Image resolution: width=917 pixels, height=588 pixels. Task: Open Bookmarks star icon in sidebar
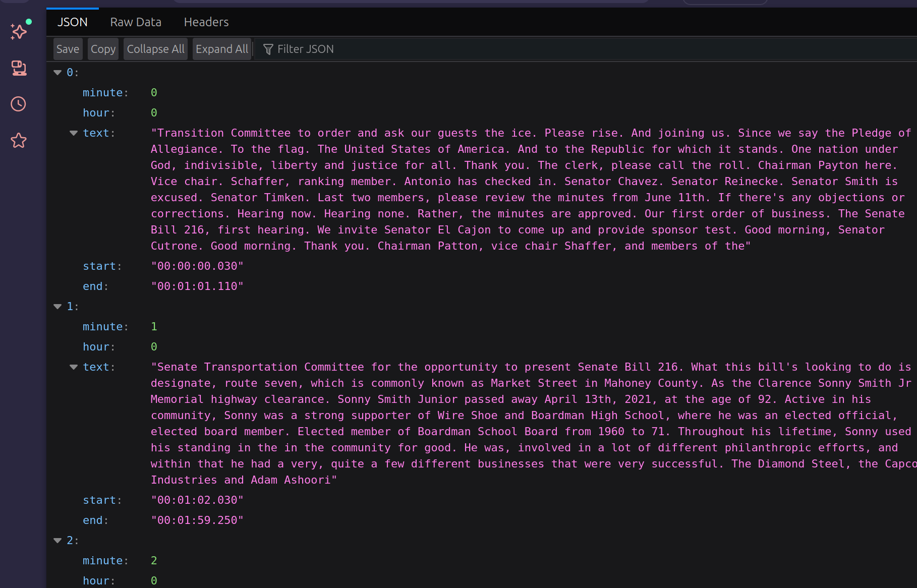[19, 140]
